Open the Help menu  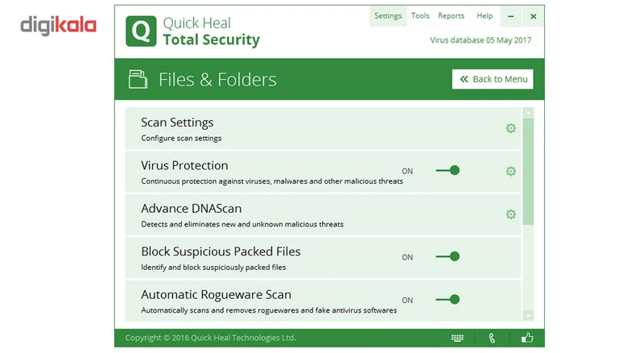(485, 16)
